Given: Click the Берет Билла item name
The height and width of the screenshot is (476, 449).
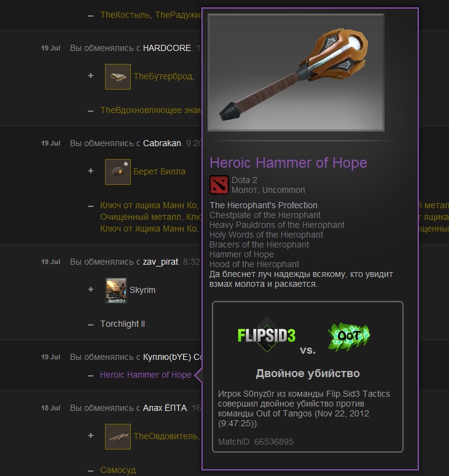Looking at the screenshot, I should 159,171.
